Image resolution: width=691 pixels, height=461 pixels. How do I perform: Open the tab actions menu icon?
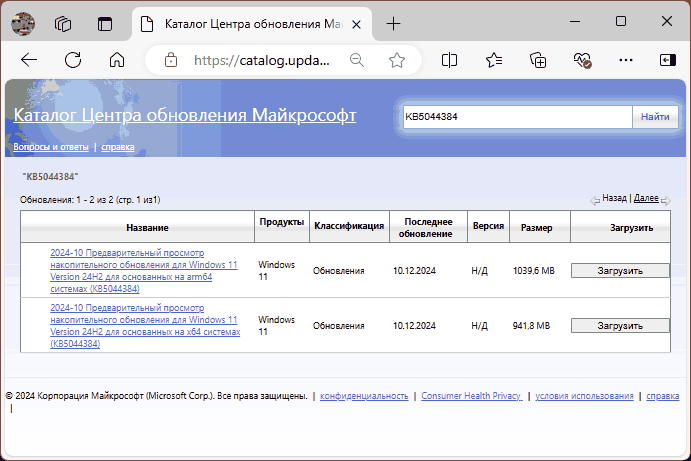(x=105, y=24)
